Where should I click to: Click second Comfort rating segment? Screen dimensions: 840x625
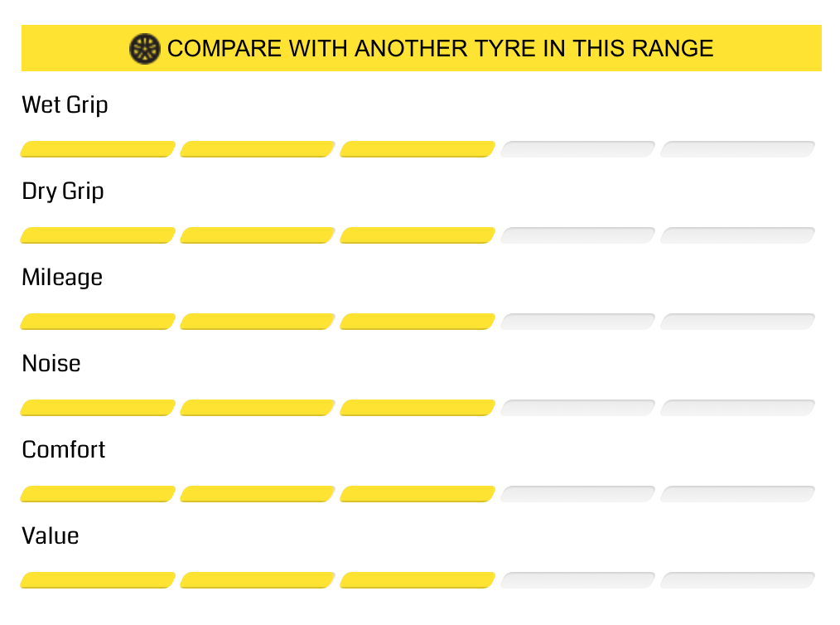258,494
